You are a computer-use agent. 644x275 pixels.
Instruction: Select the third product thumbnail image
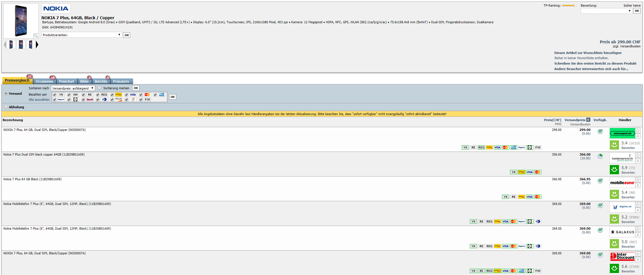tap(31, 44)
